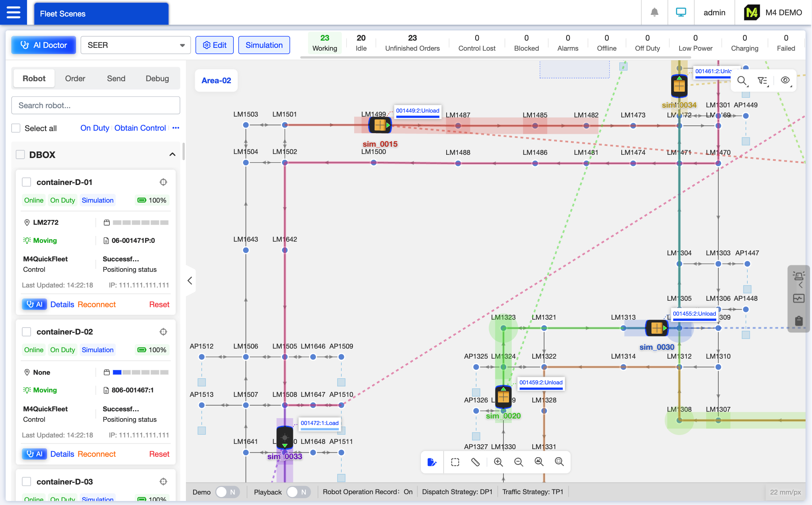Collapse the left robot side panel
The image size is (812, 505).
pyautogui.click(x=190, y=281)
